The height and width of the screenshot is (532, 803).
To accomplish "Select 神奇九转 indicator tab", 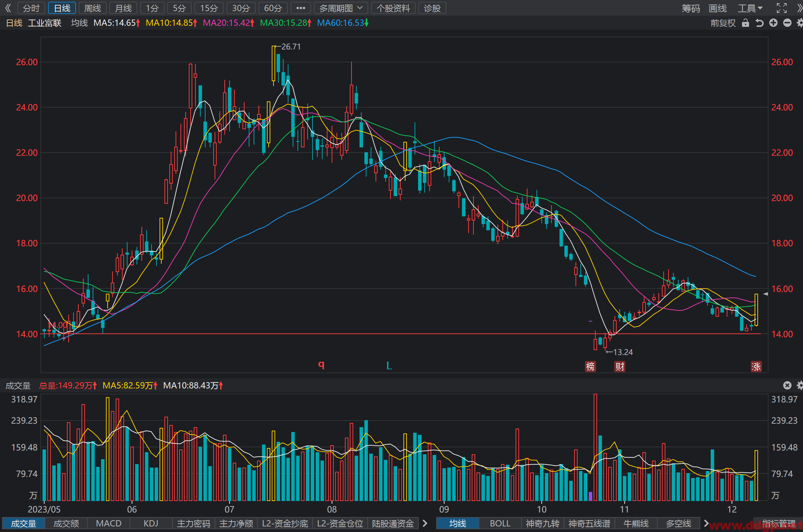I will (x=543, y=523).
